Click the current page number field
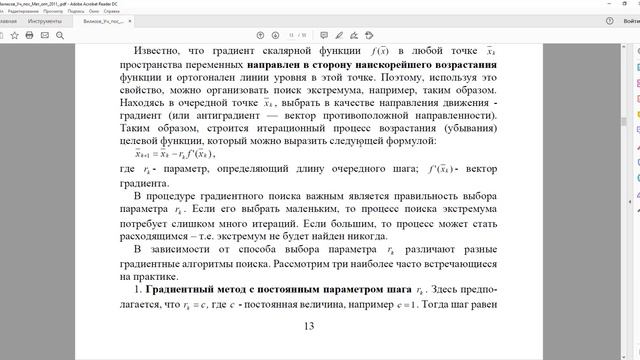Viewport: 640px width, 360px height. [x=291, y=36]
